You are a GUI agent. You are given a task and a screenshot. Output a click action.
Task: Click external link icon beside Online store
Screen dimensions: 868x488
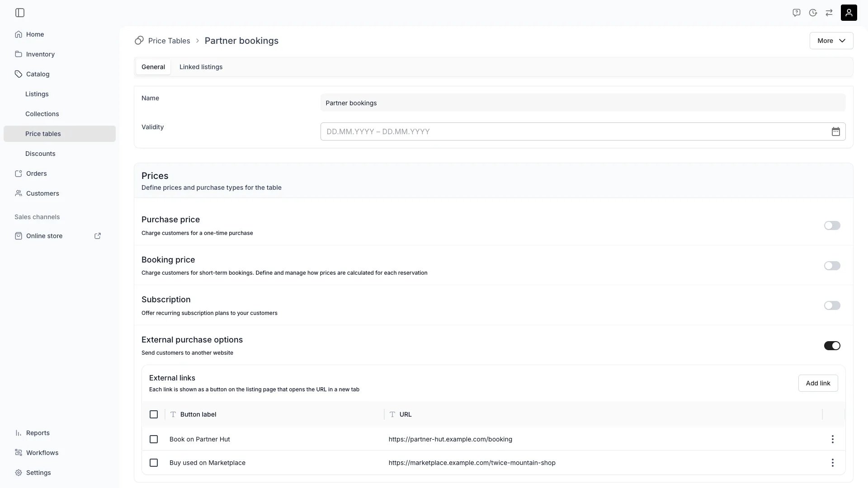[x=98, y=236]
